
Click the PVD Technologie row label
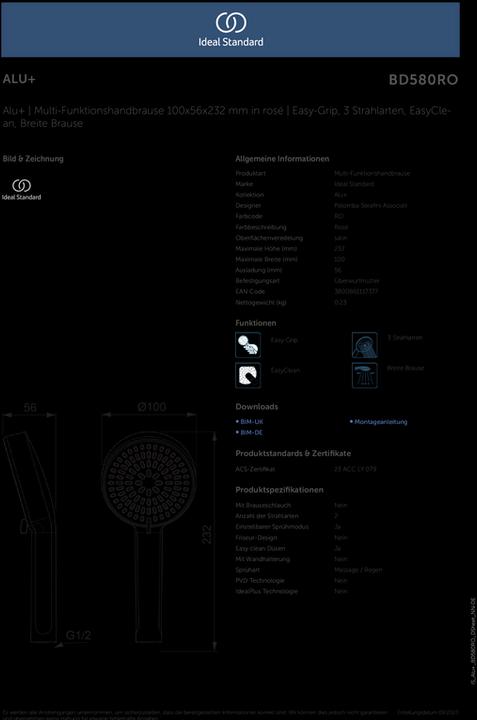click(260, 581)
